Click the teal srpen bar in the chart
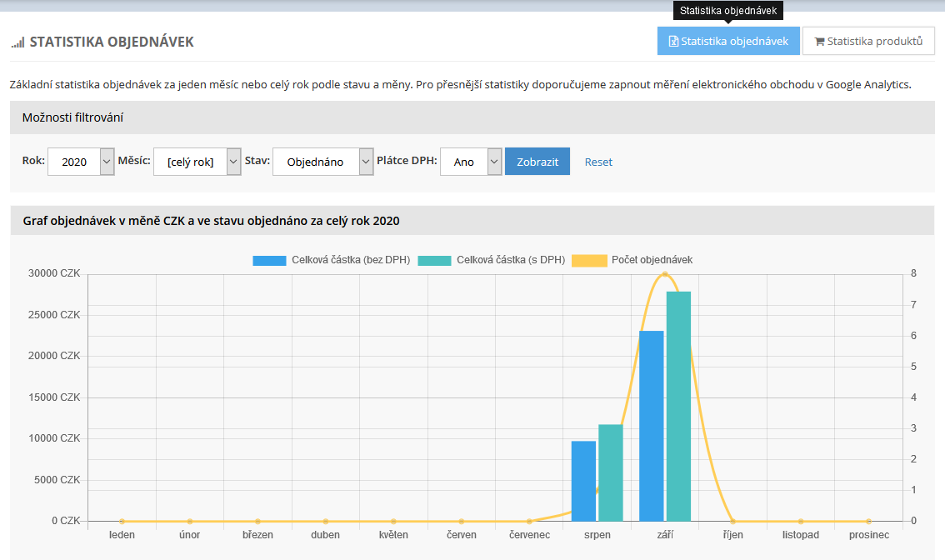The width and height of the screenshot is (945, 560). pos(611,472)
